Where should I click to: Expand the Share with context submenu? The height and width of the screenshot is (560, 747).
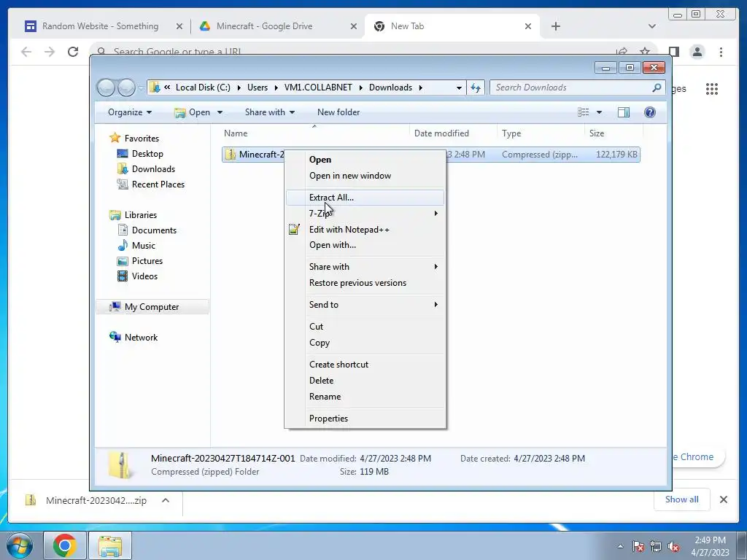click(x=365, y=267)
